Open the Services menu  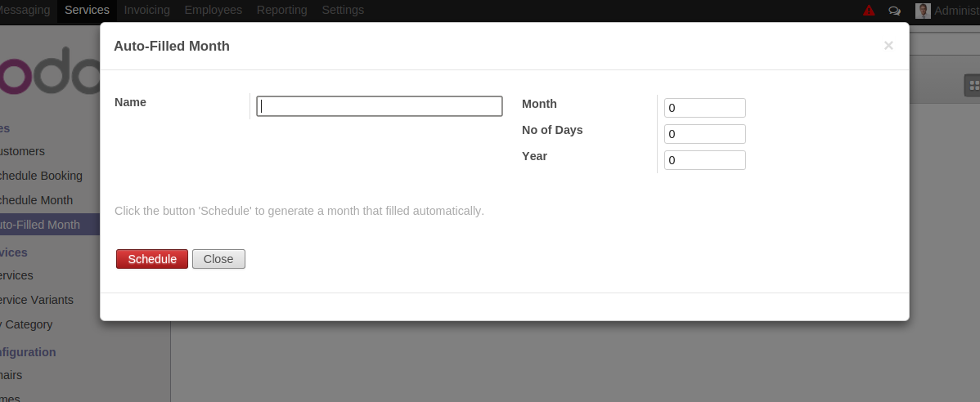pyautogui.click(x=87, y=10)
